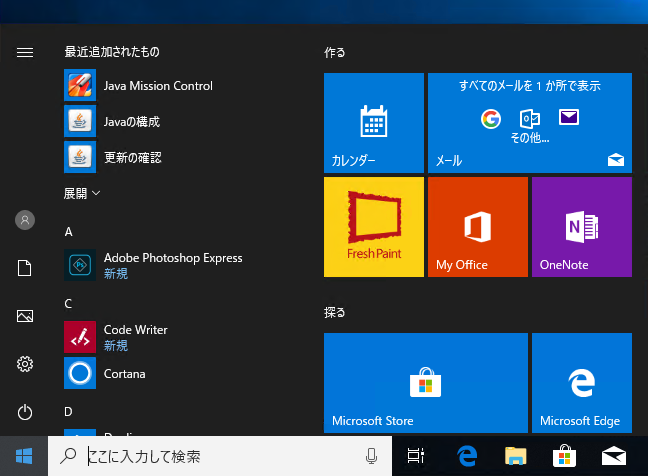Open Task View on taskbar
This screenshot has width=648, height=476.
pos(416,456)
